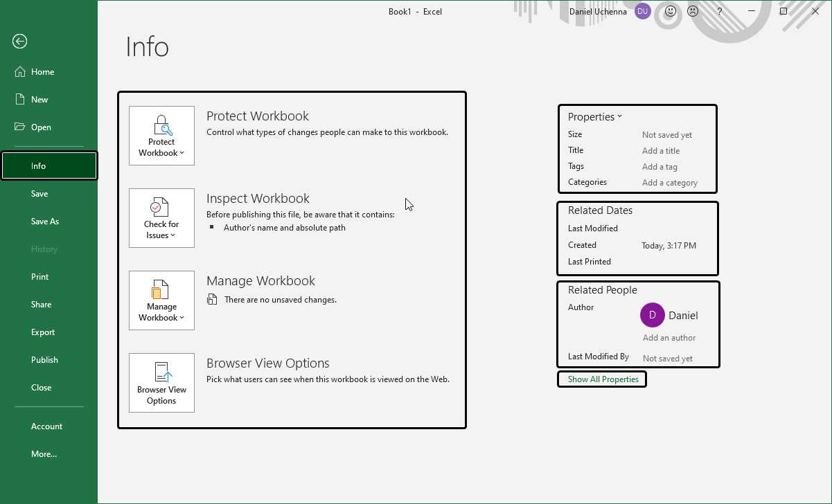Open the Check for Issues dropdown
The width and height of the screenshot is (832, 504).
click(161, 218)
